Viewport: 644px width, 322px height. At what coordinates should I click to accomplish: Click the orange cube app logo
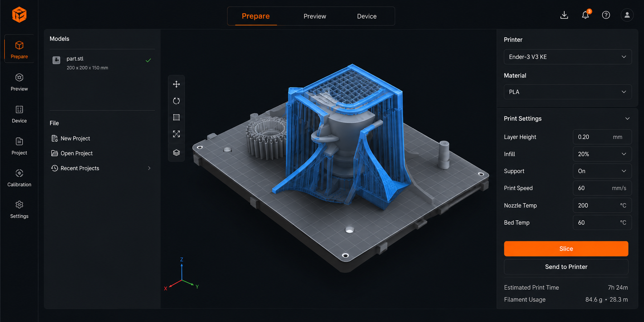[19, 15]
